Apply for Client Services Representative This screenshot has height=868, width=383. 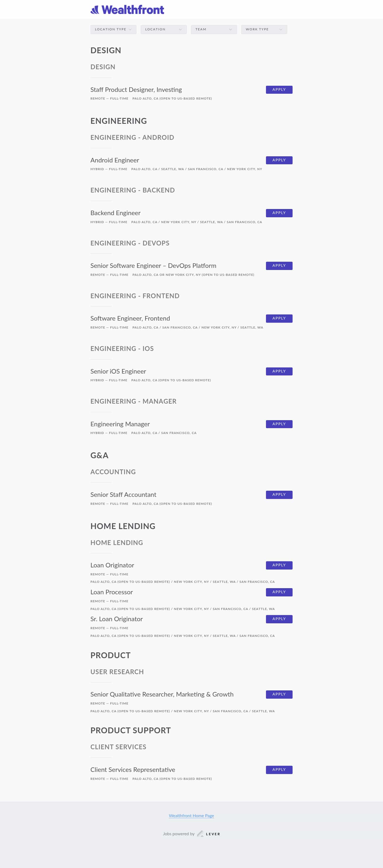point(279,769)
